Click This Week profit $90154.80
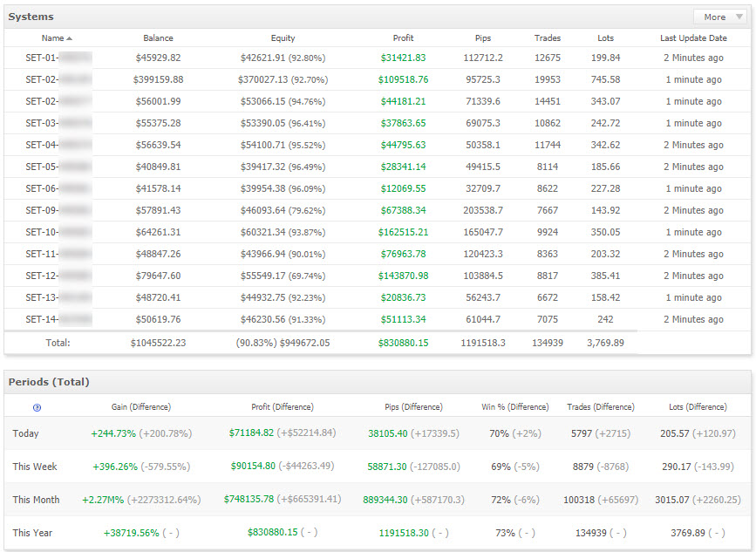Screen dimensions: 756x552 pyautogui.click(x=253, y=467)
